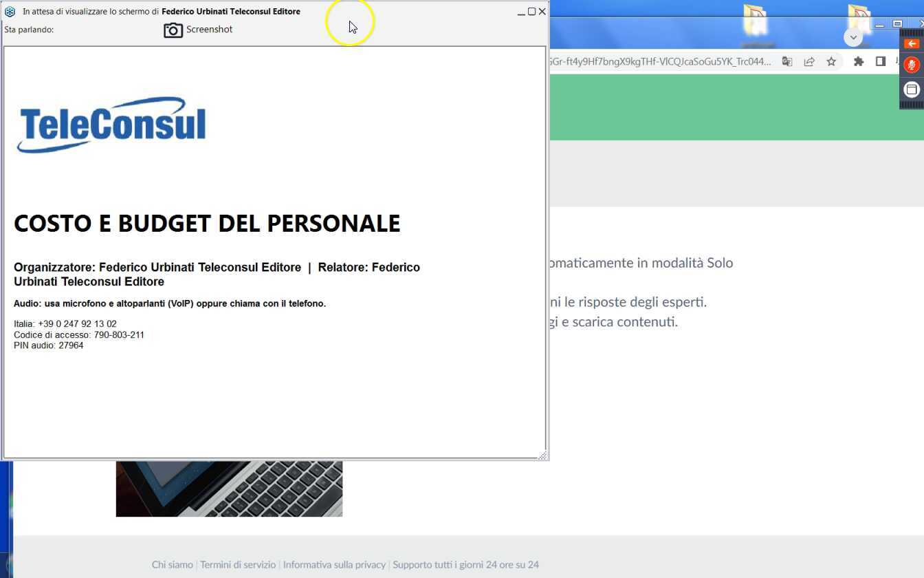The height and width of the screenshot is (578, 924).
Task: Toggle the browser side panel open
Action: (881, 61)
